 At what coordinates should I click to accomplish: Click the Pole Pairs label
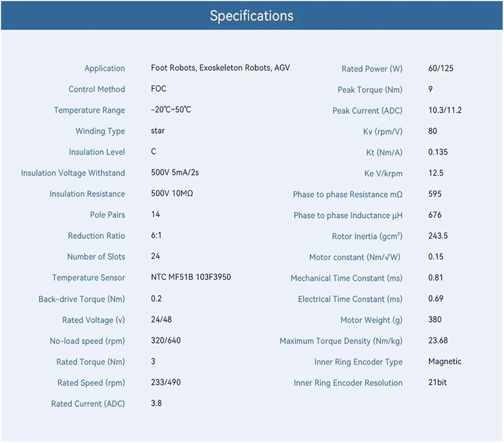107,215
